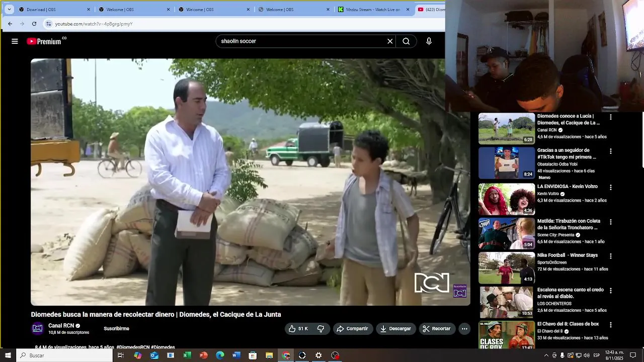Open the tab search dropdown arrow
The image size is (644, 362).
click(x=9, y=9)
